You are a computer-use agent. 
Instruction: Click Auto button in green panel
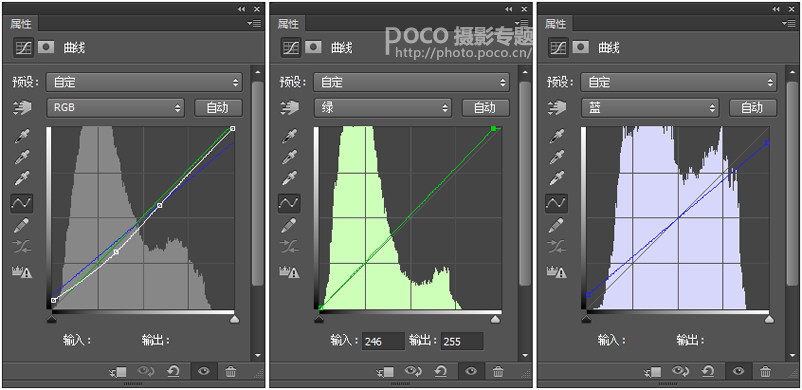click(x=486, y=107)
